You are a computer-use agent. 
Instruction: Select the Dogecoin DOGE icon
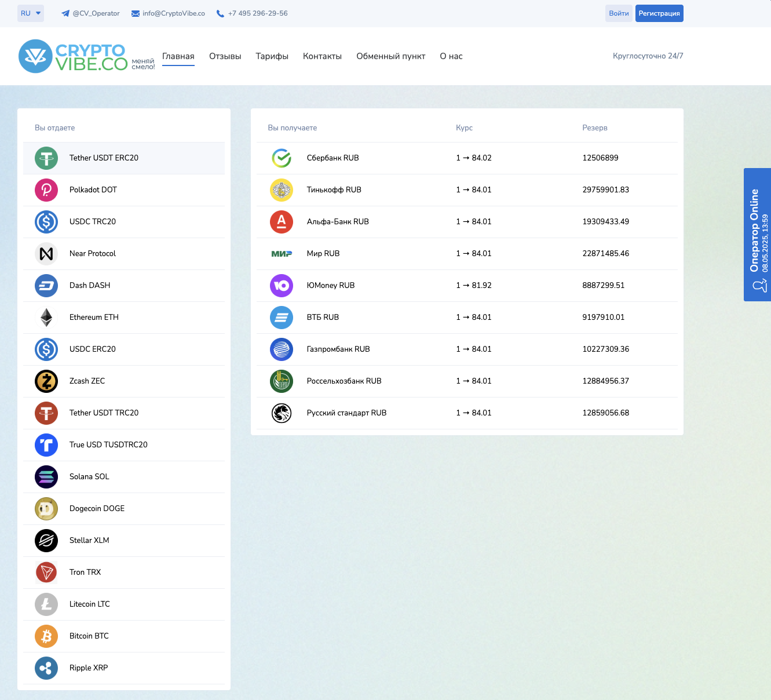coord(46,509)
